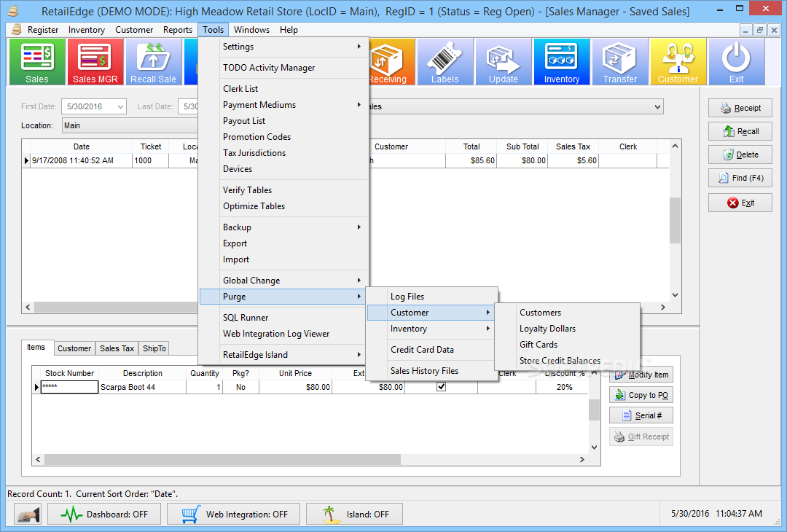
Task: Toggle Web Integration: OFF button
Action: coord(233,514)
